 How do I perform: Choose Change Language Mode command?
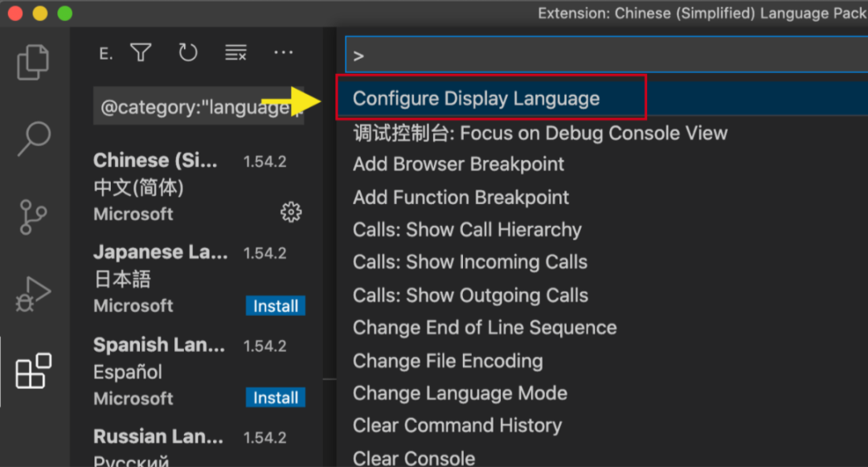coord(602,393)
